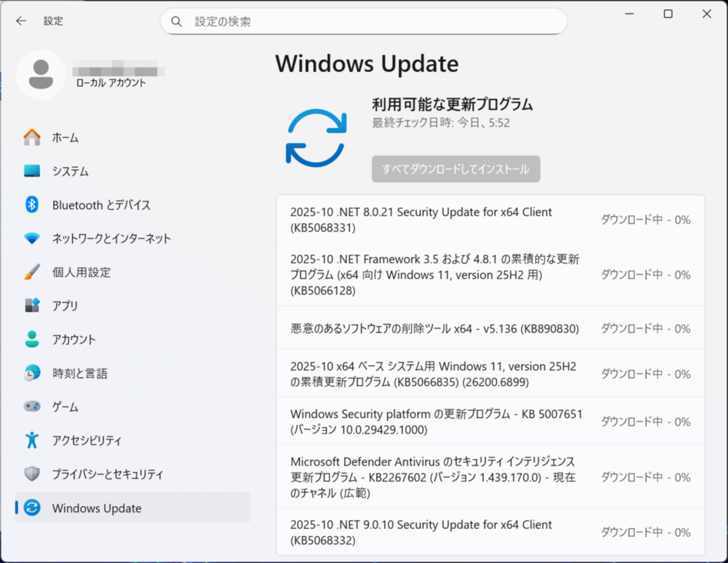
Task: Select Microsoft Defender Antivirus KB2267602 entry
Action: click(491, 477)
